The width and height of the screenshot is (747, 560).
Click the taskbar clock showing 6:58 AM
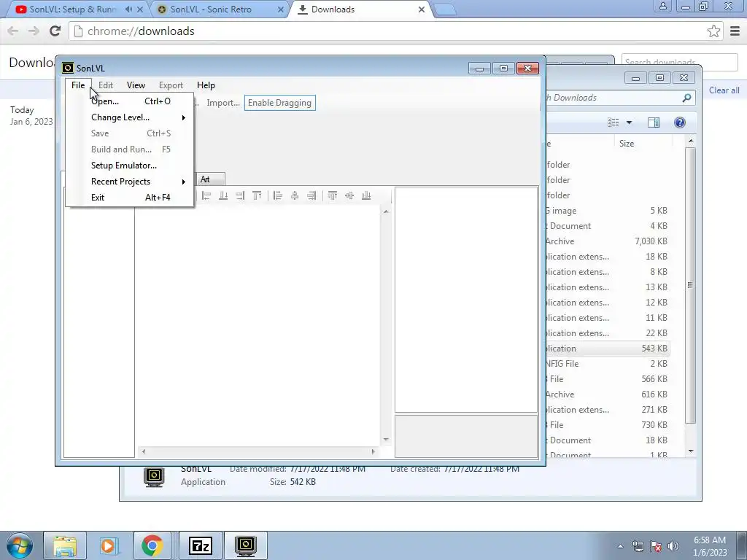(709, 546)
